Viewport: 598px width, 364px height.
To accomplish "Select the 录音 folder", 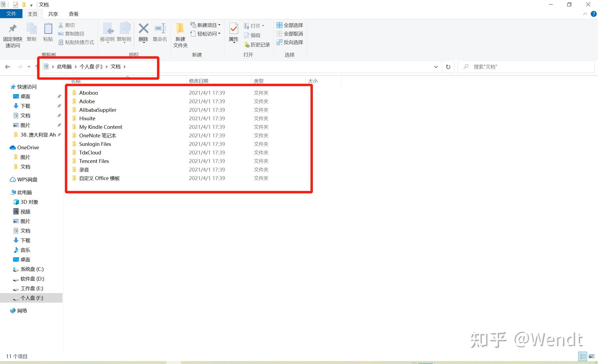I will coord(84,170).
